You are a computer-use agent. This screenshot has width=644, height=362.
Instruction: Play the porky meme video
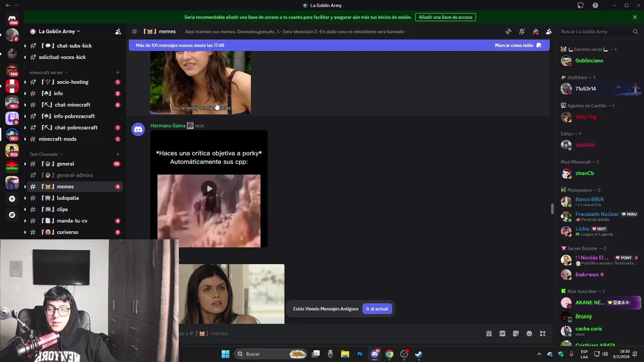[209, 189]
